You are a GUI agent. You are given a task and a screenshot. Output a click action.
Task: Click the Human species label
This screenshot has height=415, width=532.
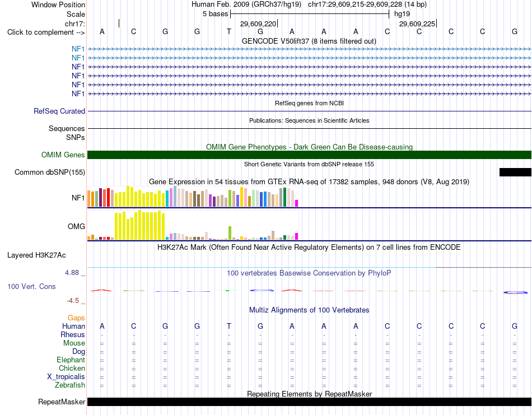click(x=73, y=327)
